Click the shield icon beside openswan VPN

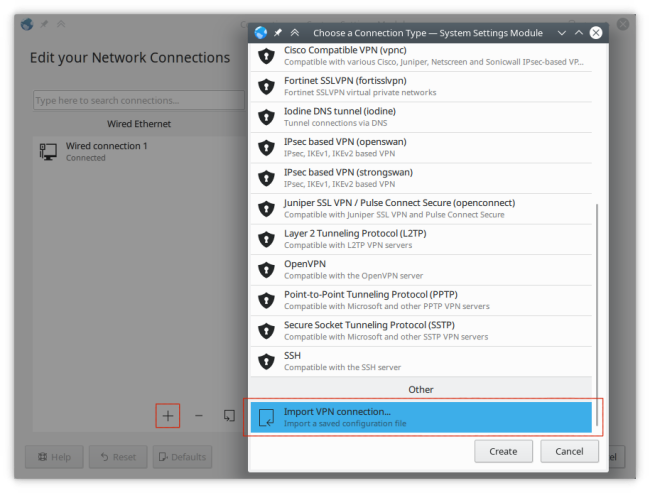point(266,148)
